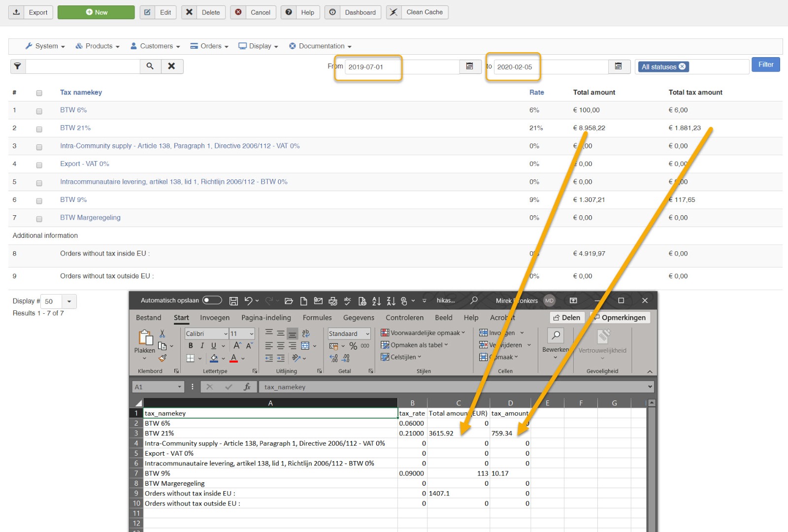This screenshot has width=788, height=532.
Task: Open the From date calendar picker
Action: pyautogui.click(x=470, y=66)
